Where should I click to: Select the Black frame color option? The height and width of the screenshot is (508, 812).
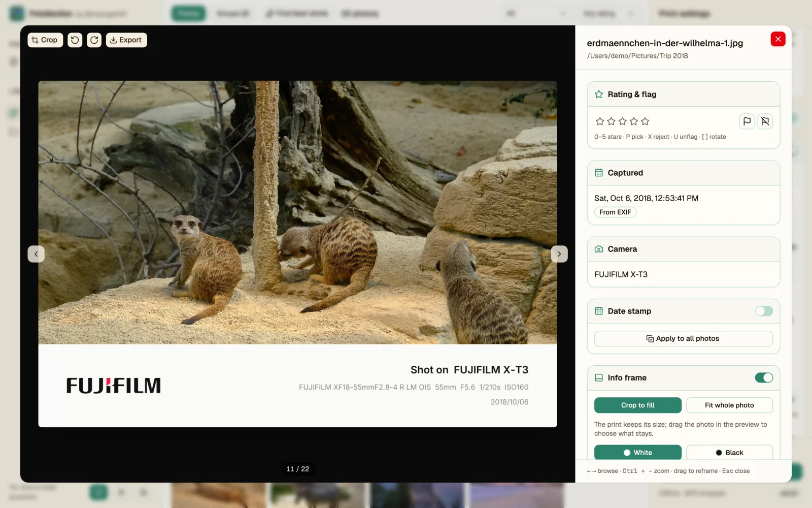click(x=729, y=452)
